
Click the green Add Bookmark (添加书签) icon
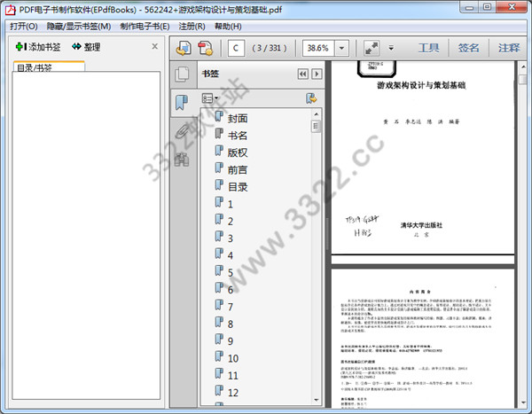pyautogui.click(x=20, y=46)
